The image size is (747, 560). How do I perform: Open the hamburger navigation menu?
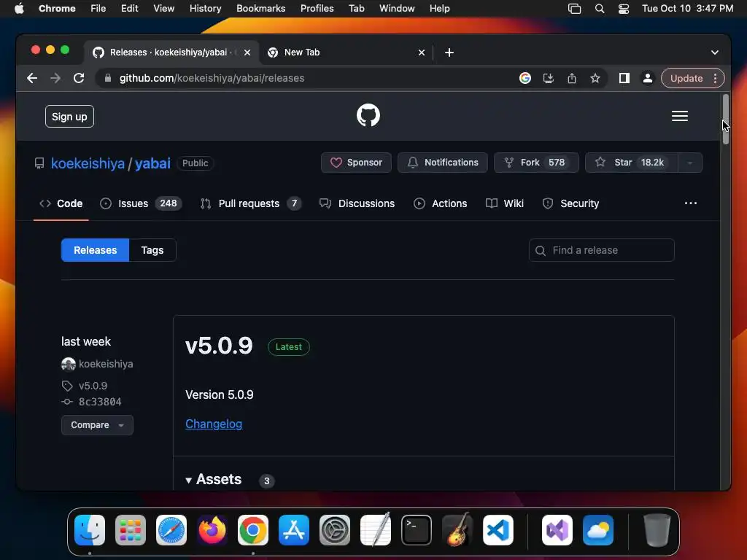(x=679, y=116)
